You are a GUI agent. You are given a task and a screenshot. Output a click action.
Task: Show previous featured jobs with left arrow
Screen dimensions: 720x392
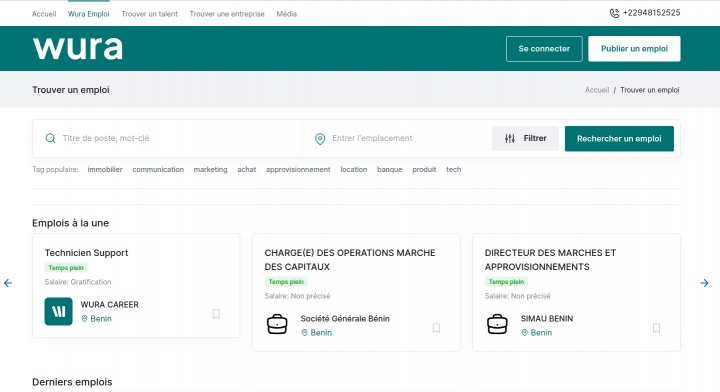point(8,283)
